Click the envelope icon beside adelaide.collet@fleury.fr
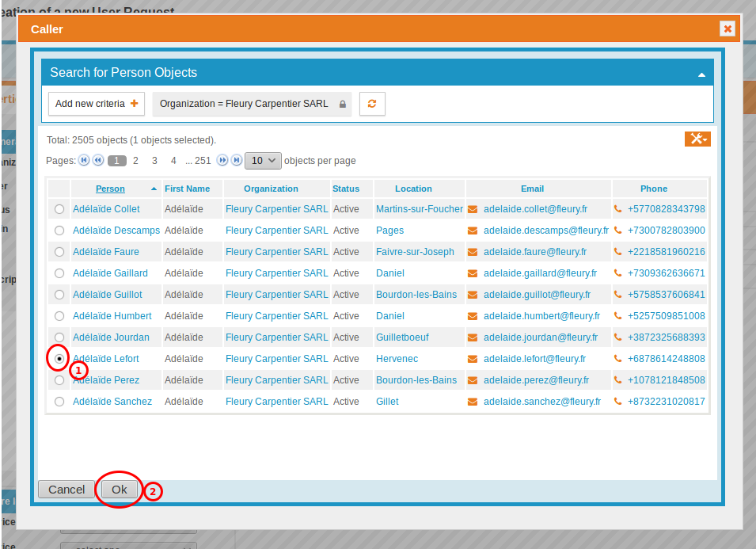756x549 pixels. [x=473, y=208]
